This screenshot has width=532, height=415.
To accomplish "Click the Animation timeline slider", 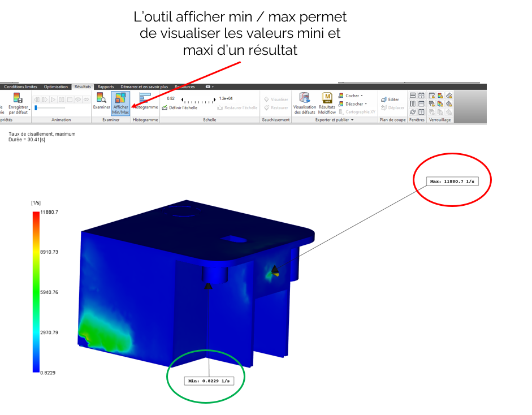I will [50, 107].
